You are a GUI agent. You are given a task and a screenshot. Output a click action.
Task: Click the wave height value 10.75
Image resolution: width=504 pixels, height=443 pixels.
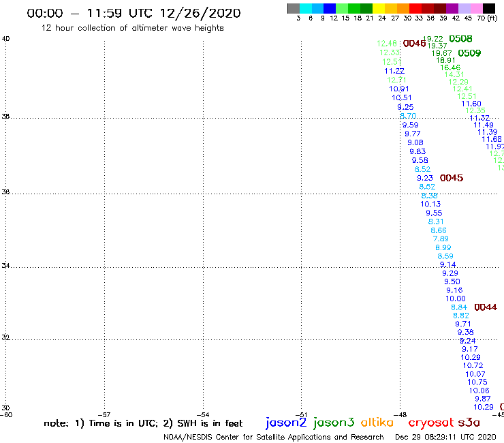[477, 382]
